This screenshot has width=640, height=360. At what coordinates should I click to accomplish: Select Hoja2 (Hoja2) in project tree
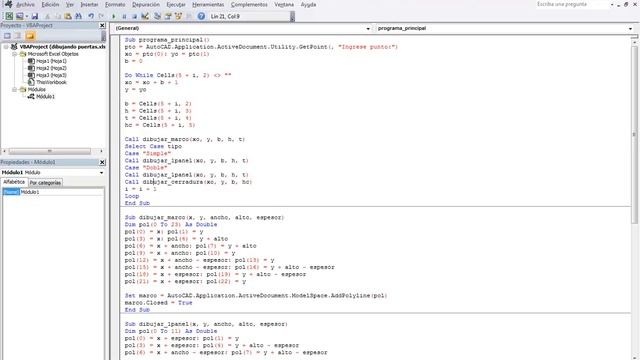tap(51, 68)
